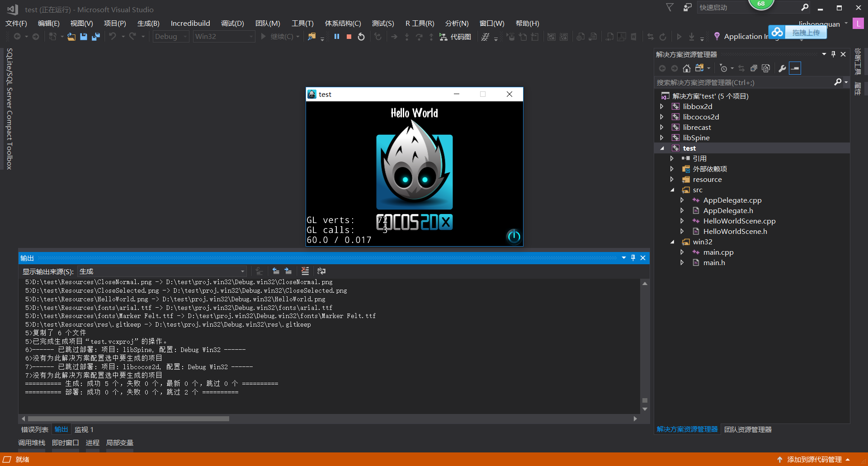868x466 pixels.
Task: Open Properties via the wrench icon
Action: coord(782,68)
